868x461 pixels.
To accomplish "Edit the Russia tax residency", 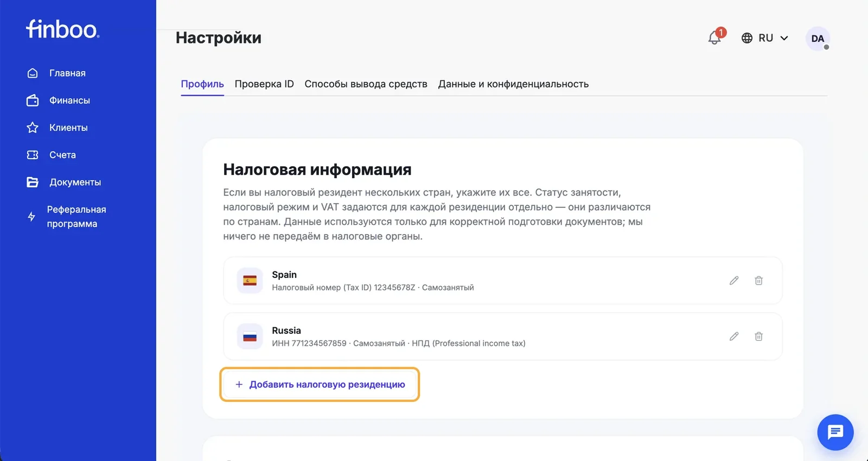I will (734, 337).
